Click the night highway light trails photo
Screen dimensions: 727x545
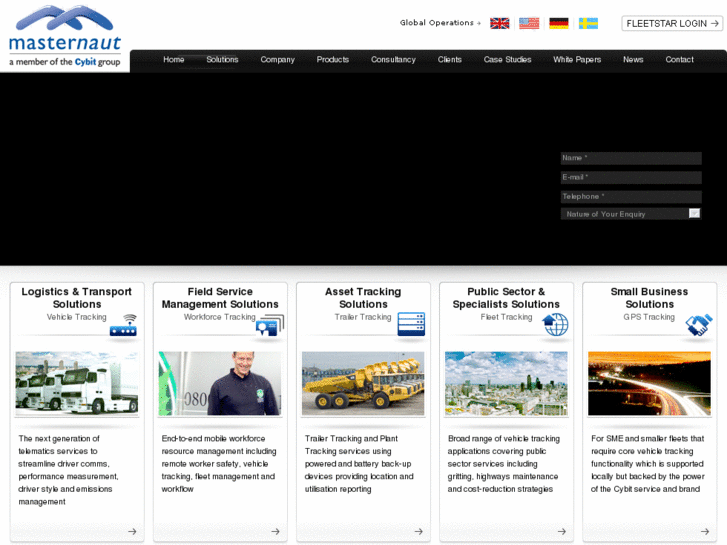[x=649, y=383]
